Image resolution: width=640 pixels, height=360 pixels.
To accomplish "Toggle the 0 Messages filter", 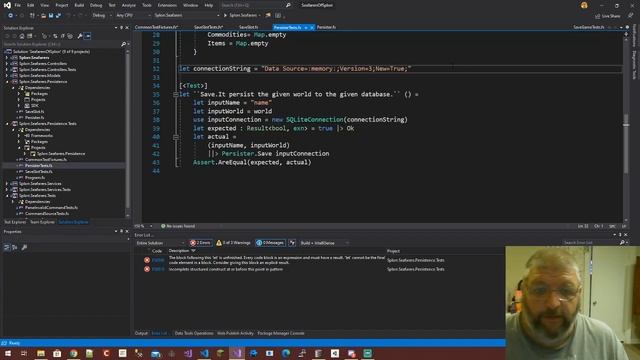I will pos(270,243).
